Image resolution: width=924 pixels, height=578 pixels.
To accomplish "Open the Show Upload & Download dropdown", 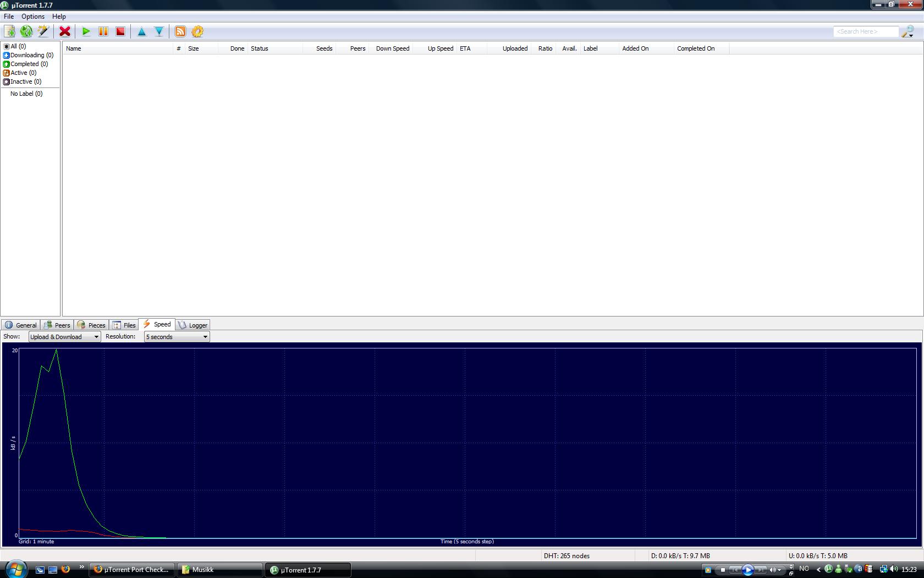I will click(64, 337).
